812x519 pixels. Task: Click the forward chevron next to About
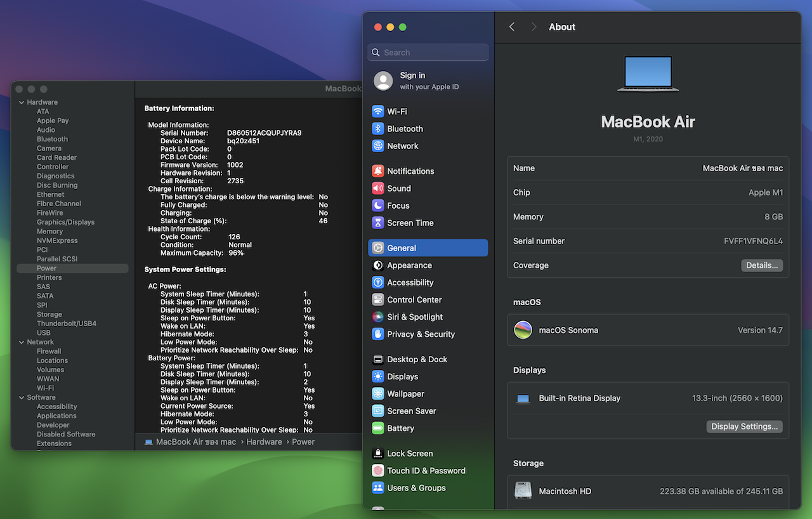(534, 27)
